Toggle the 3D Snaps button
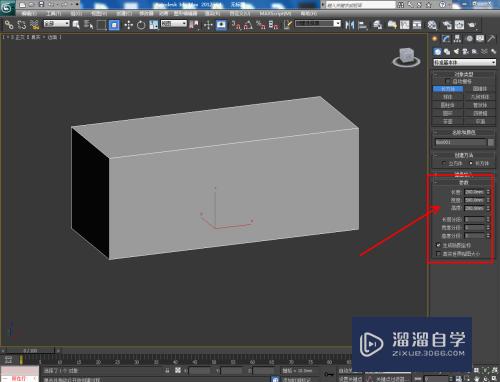This screenshot has width=500, height=382. click(x=236, y=25)
